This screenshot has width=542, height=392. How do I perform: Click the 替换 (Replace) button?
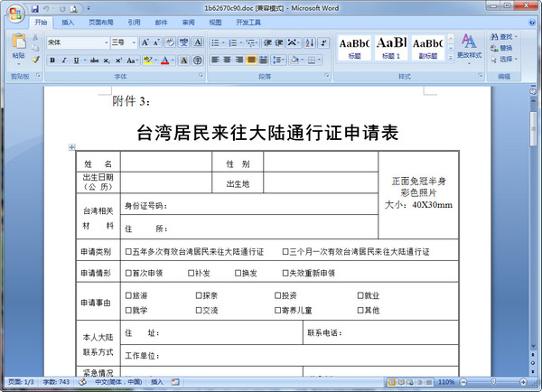(501, 48)
